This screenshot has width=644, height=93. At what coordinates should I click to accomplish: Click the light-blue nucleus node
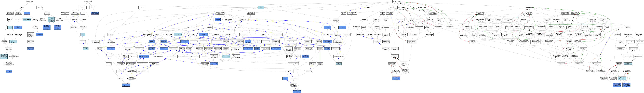pos(83,35)
